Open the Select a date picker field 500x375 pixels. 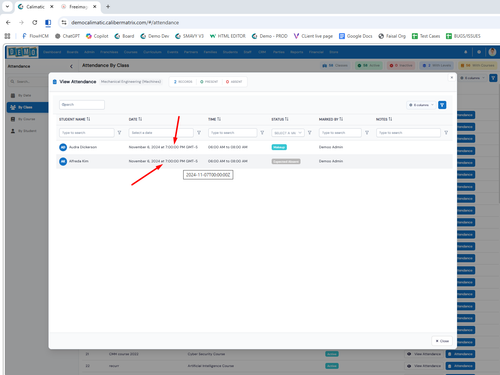(161, 133)
